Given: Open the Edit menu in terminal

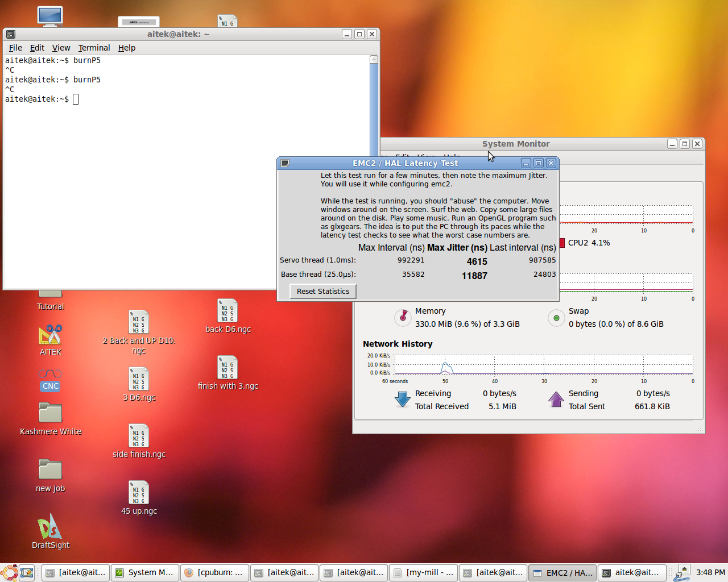Looking at the screenshot, I should coord(37,48).
